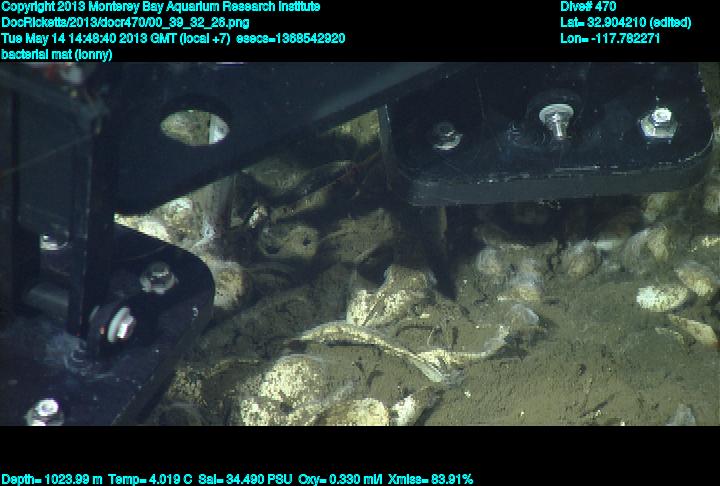720x486 pixels.
Task: Click the Tue May 14 timestamp text
Action: [116, 39]
